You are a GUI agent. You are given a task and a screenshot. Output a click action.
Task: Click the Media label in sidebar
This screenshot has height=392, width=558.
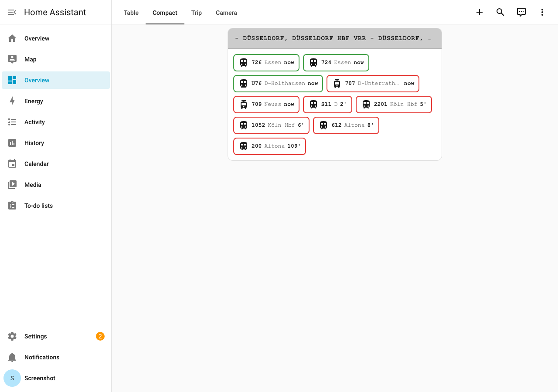tap(33, 185)
